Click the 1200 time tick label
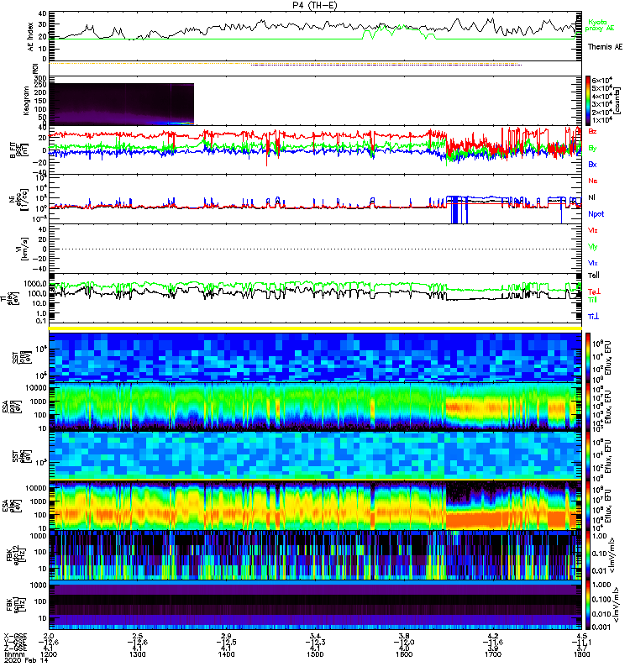Screen dimensions: 630x672 pyautogui.click(x=49, y=654)
